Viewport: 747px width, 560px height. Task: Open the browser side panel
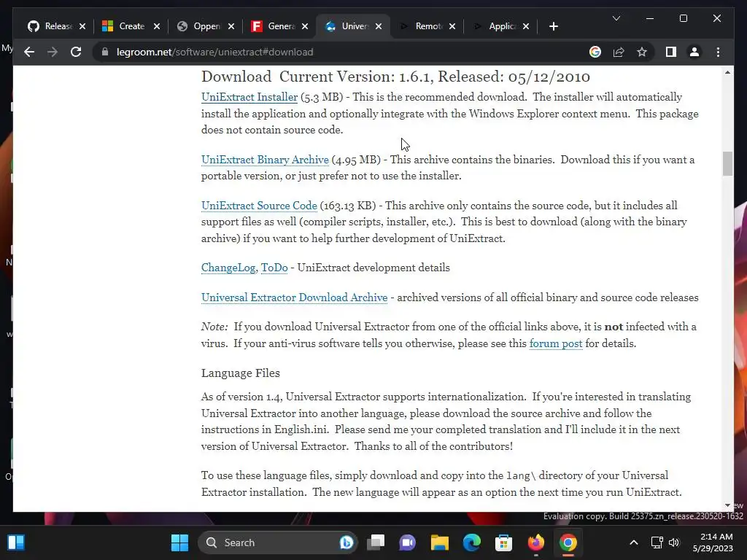click(x=671, y=52)
